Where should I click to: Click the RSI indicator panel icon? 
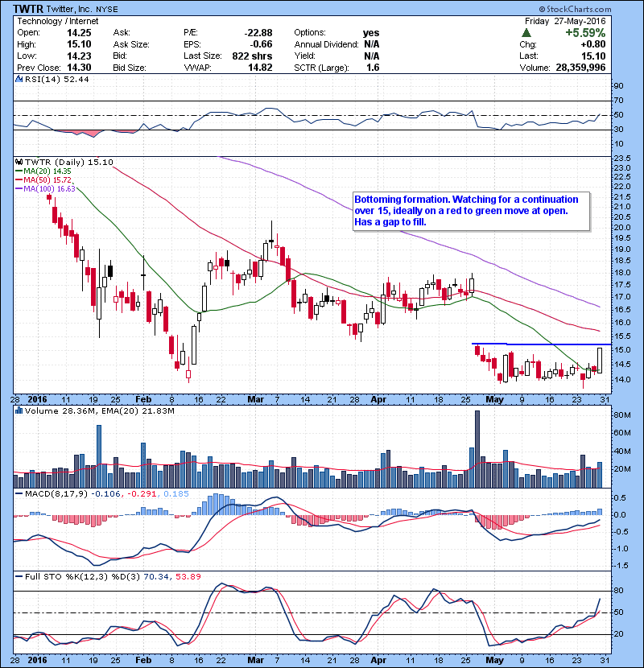[19, 79]
